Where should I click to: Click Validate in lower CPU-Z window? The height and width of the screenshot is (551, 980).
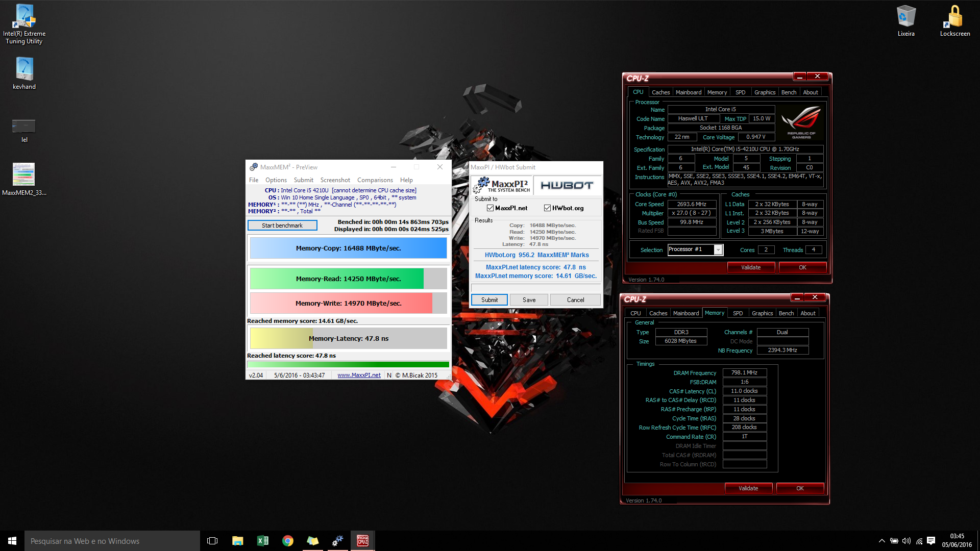click(748, 488)
